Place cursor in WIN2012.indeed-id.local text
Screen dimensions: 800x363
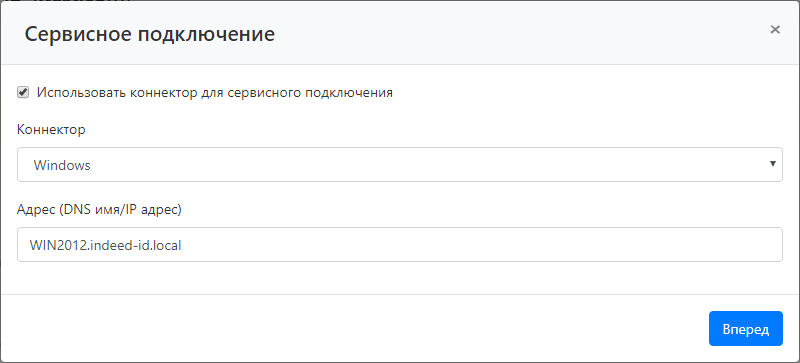click(106, 245)
